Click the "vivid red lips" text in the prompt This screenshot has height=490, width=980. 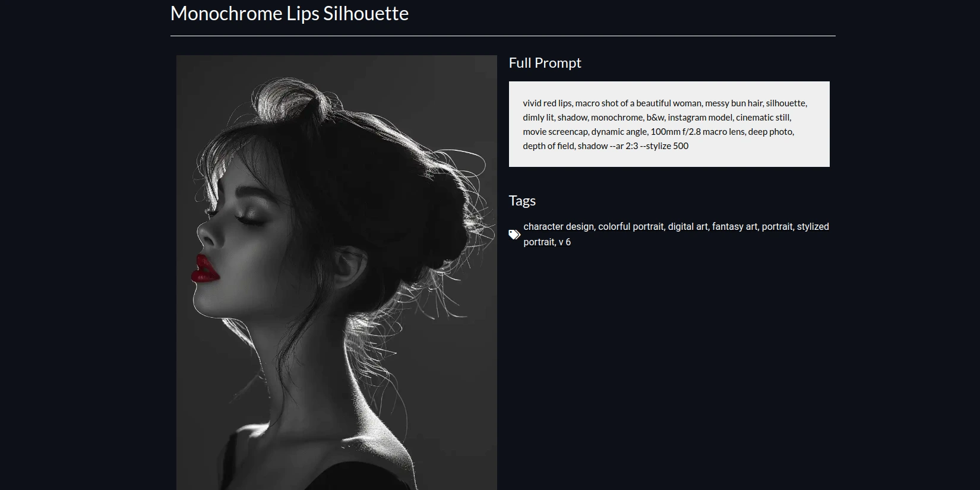coord(547,103)
